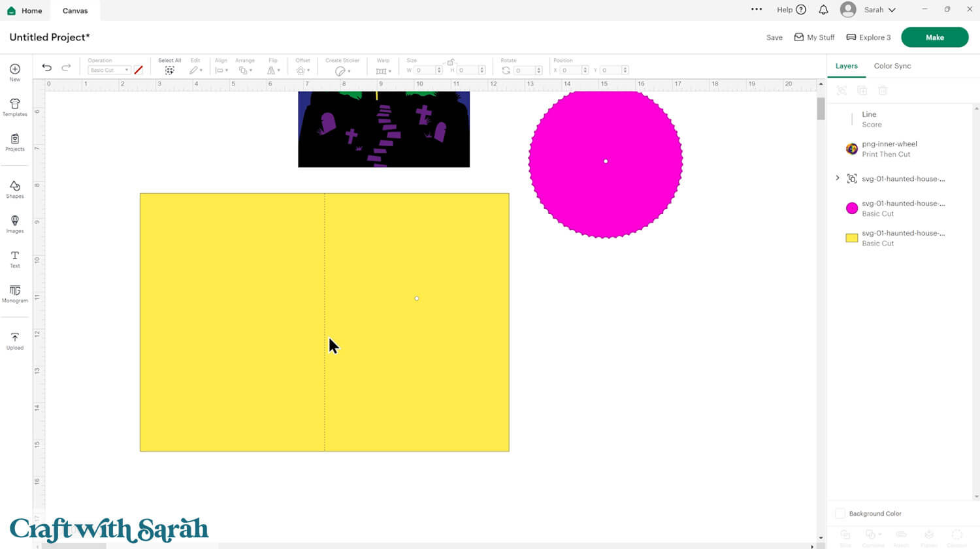This screenshot has width=980, height=549.
Task: Open the Warp dropdown
Action: click(x=384, y=71)
